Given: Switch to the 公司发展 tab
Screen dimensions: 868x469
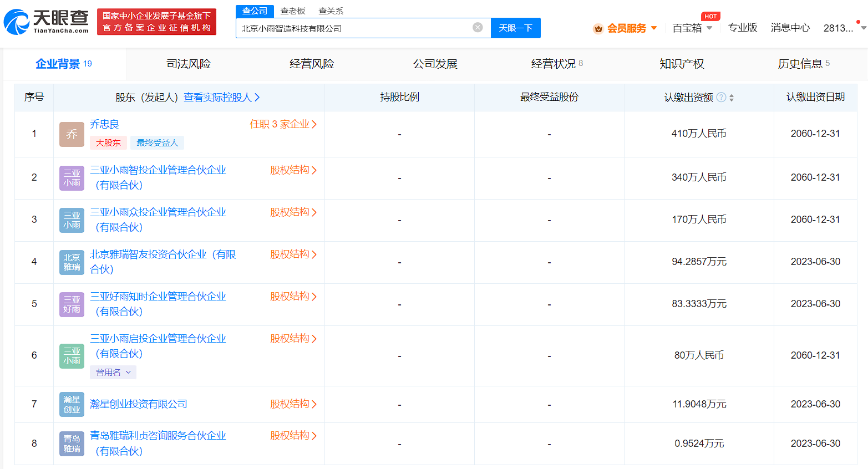Looking at the screenshot, I should click(435, 64).
